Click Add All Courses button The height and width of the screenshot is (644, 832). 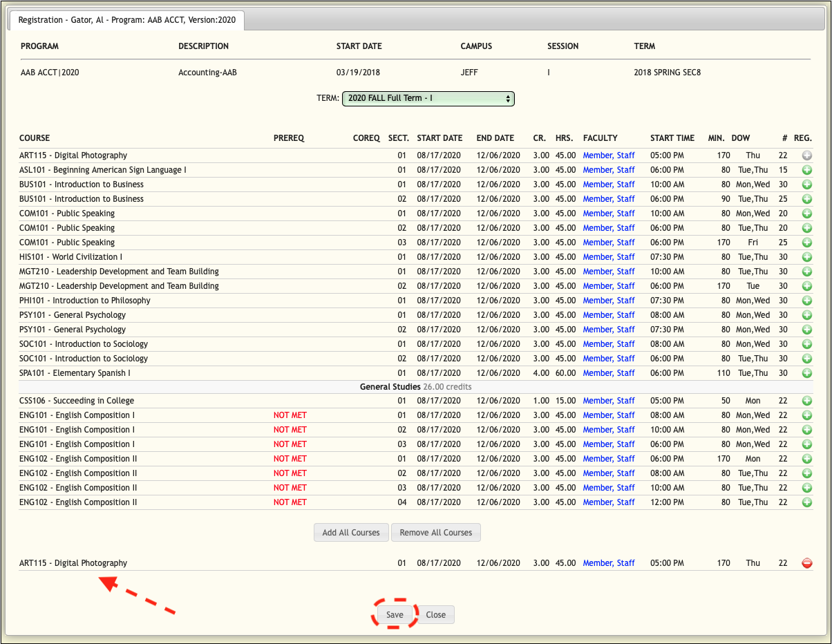(x=351, y=533)
